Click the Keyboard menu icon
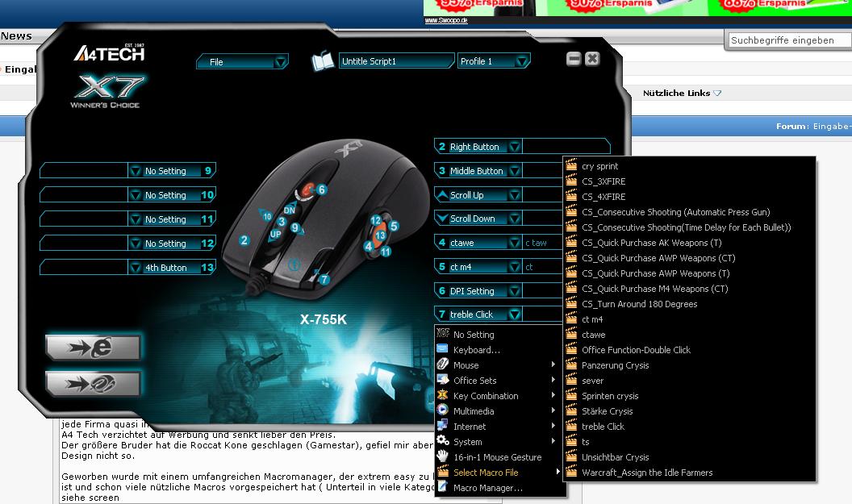 coord(443,349)
